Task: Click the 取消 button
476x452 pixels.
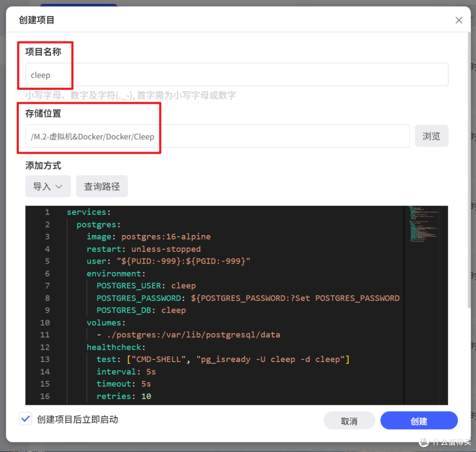Action: [349, 421]
